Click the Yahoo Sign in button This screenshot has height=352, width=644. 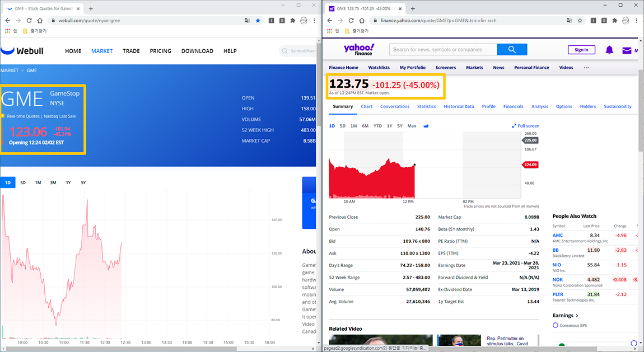[581, 50]
